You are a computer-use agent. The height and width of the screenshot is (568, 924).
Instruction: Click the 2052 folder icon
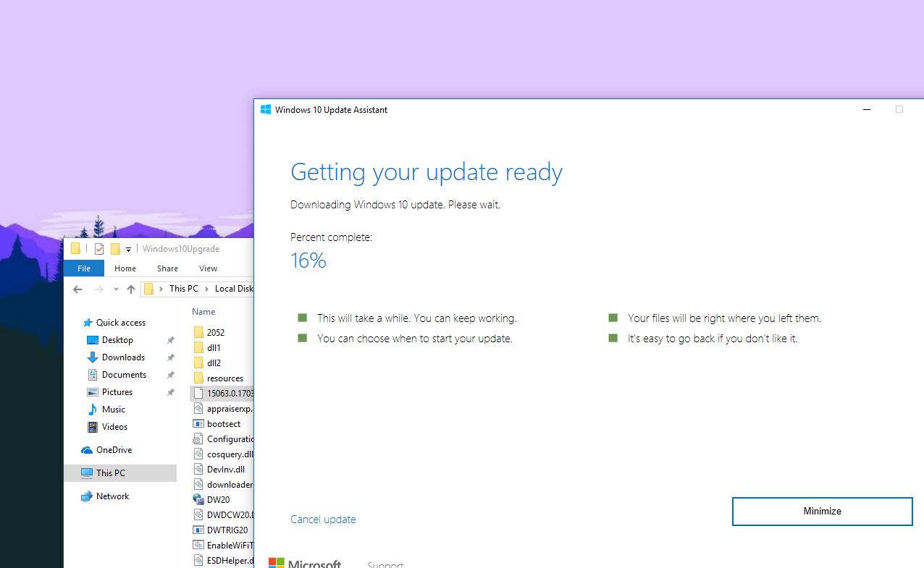click(198, 333)
